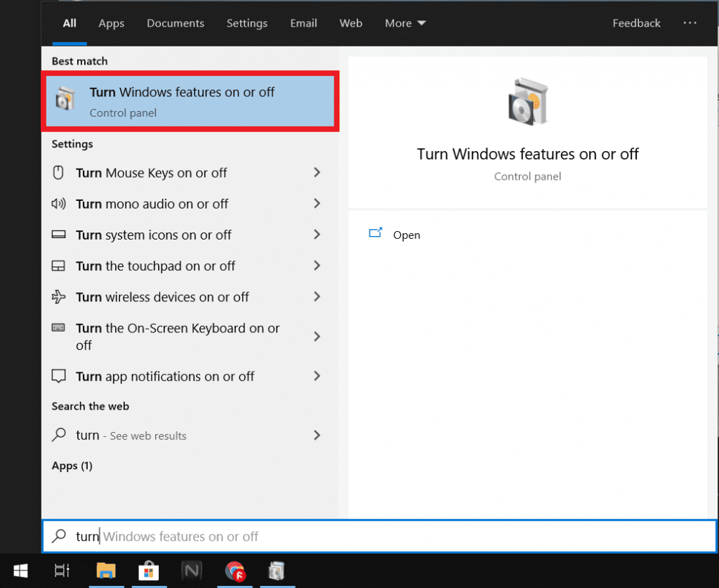The image size is (719, 588).
Task: Switch to the Web tab
Action: pyautogui.click(x=351, y=23)
